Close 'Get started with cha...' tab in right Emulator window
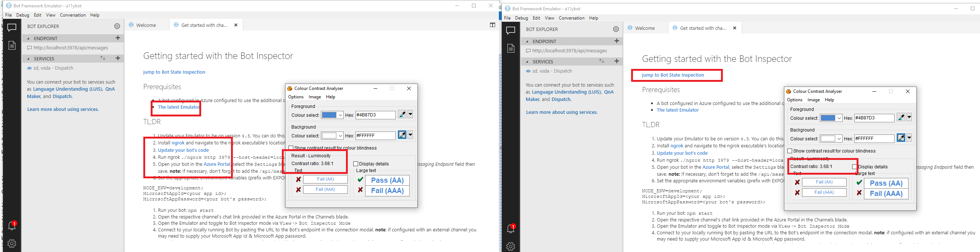The height and width of the screenshot is (252, 980). click(735, 28)
